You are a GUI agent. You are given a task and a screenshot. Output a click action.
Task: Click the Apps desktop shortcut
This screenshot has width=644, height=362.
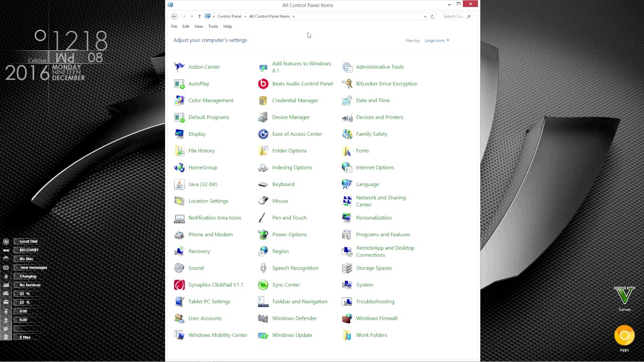tap(624, 338)
